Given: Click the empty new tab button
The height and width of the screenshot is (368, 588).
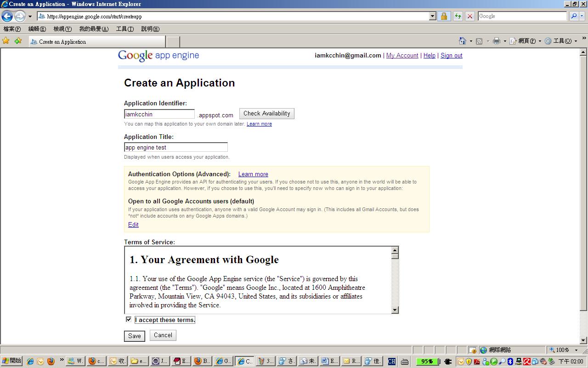Looking at the screenshot, I should (173, 41).
